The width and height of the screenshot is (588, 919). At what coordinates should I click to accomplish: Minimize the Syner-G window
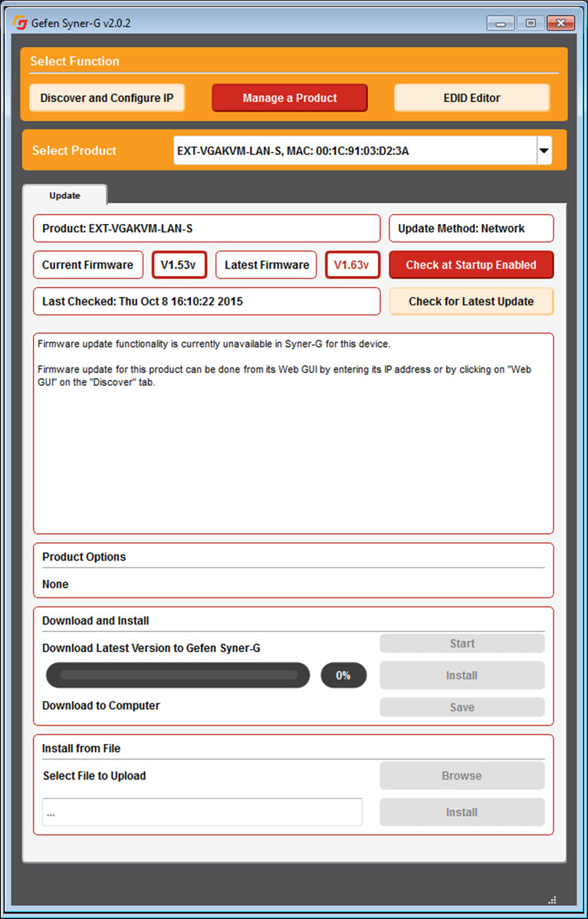(x=500, y=23)
